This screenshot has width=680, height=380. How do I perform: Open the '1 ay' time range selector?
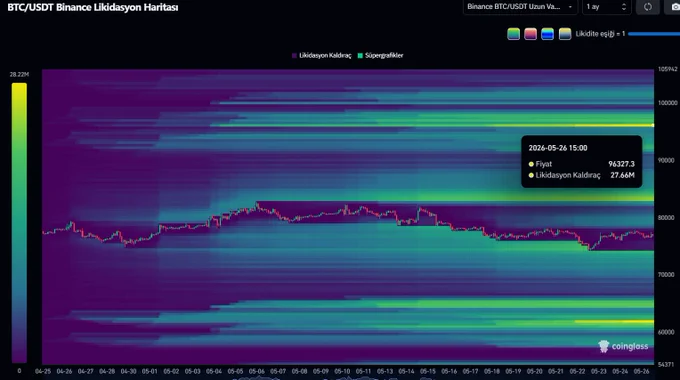click(607, 7)
